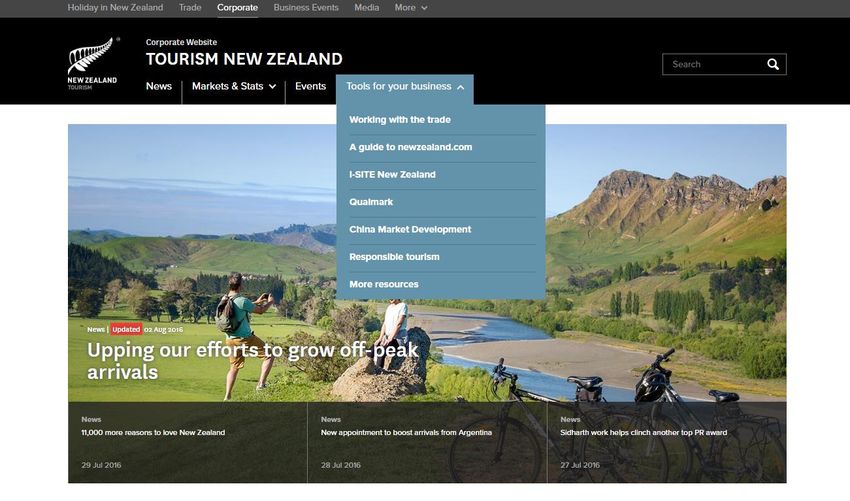Open the TOURISM NEW ZEALAND title link
Image resolution: width=850 pixels, height=501 pixels.
coord(244,59)
